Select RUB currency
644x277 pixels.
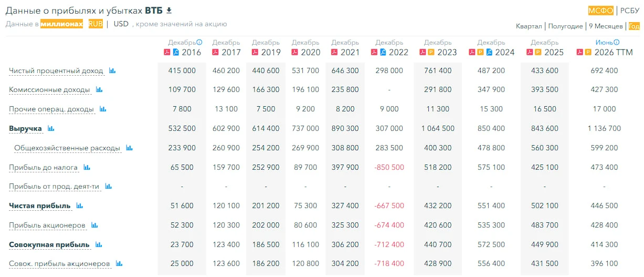point(96,24)
